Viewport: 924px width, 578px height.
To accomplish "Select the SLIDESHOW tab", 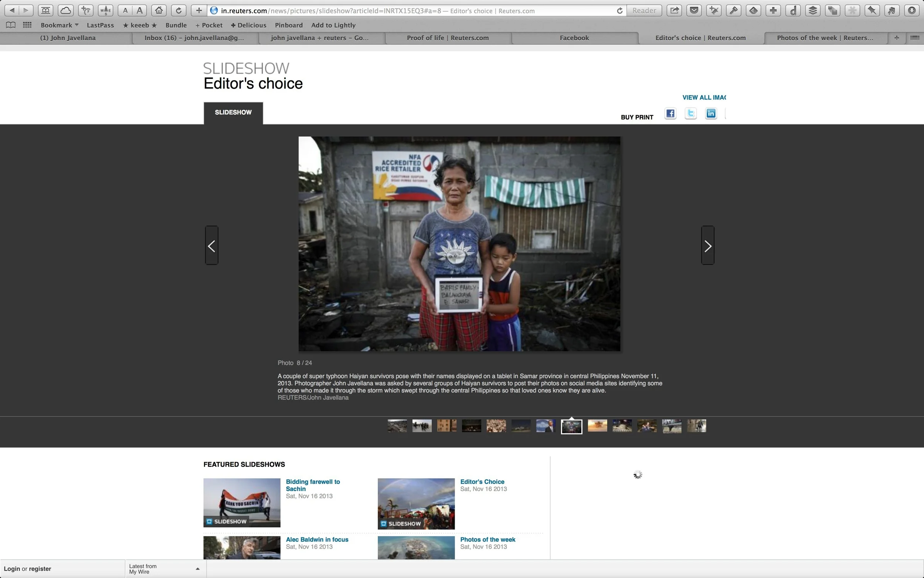I will (x=233, y=112).
